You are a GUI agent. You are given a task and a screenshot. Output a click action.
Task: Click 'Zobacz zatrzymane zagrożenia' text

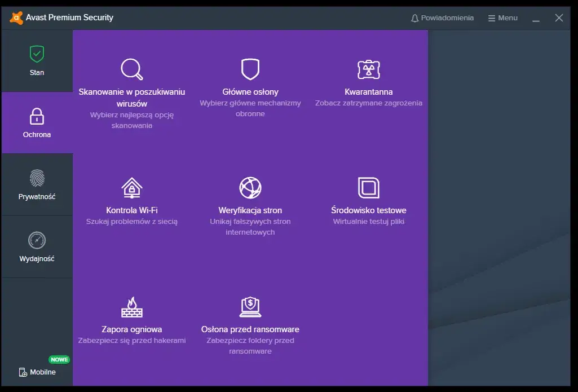(369, 103)
